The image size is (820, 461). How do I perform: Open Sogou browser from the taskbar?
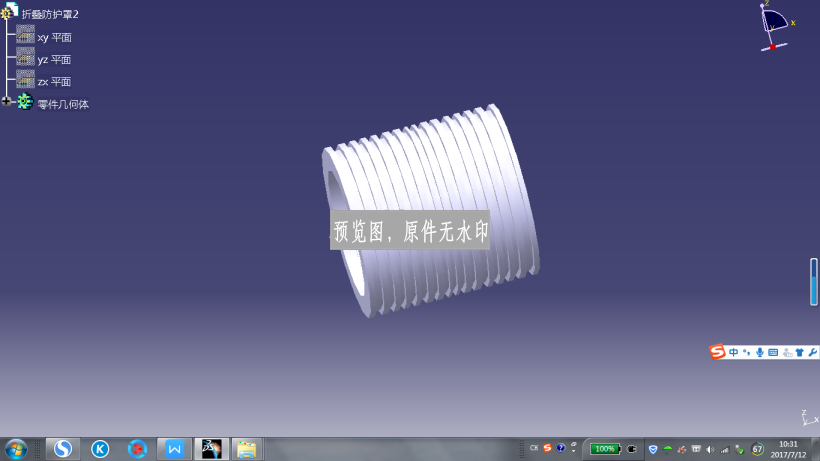click(63, 449)
